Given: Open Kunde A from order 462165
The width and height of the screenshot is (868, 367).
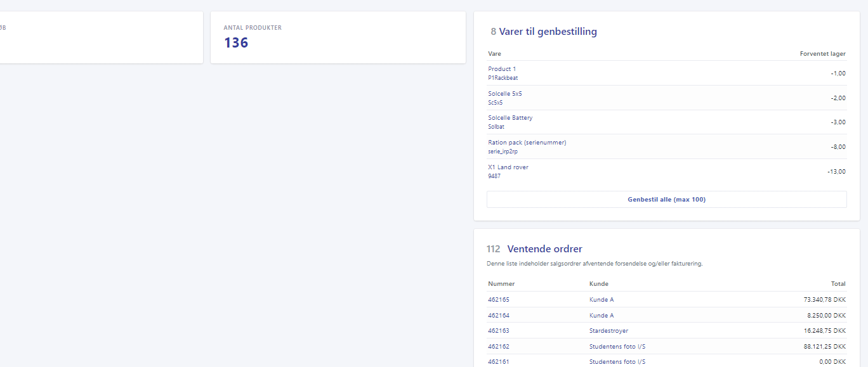Looking at the screenshot, I should [x=602, y=299].
